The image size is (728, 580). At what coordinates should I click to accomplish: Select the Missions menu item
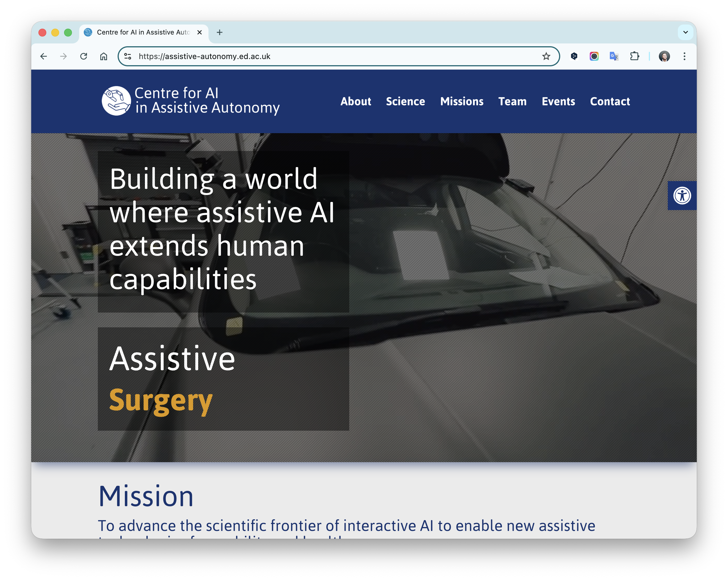[x=462, y=102]
